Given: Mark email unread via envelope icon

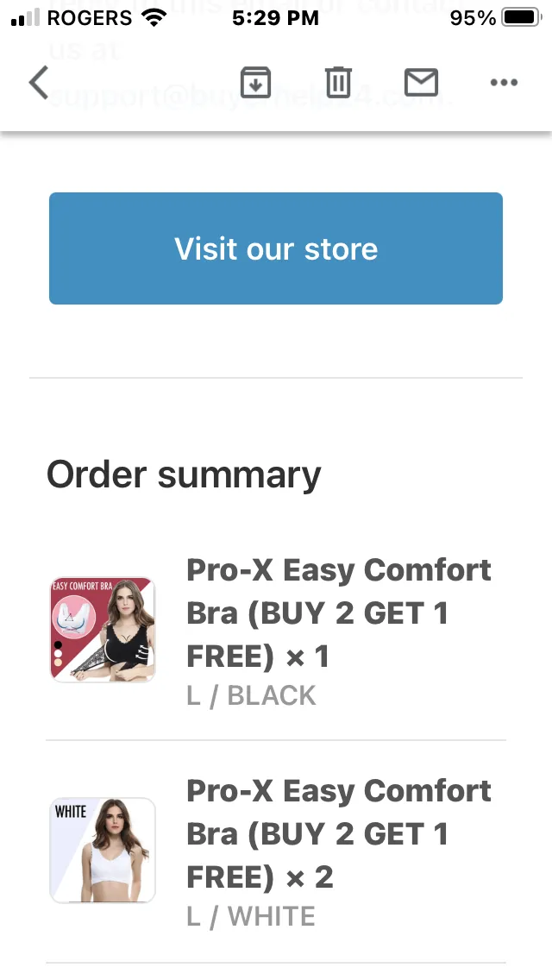Looking at the screenshot, I should tap(422, 83).
